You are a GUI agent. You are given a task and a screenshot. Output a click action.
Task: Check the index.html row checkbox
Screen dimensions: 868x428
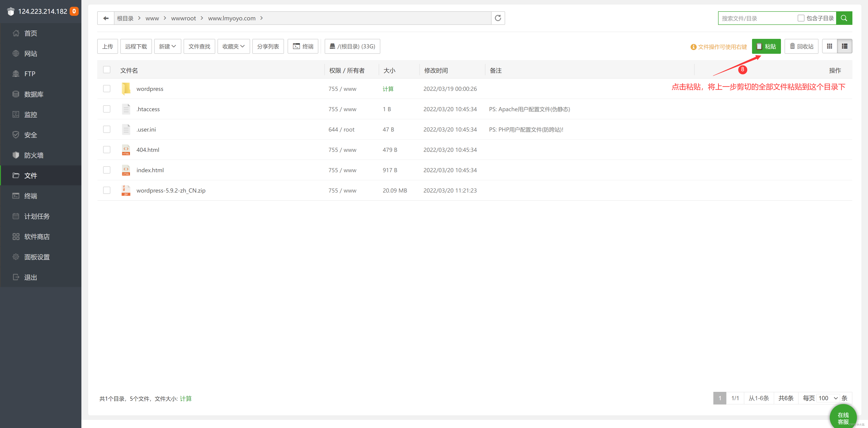[107, 170]
